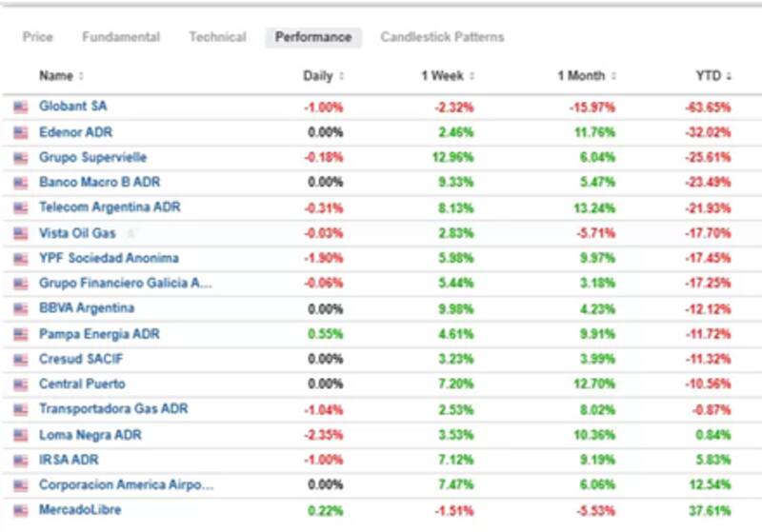Open the YPF Sociedad Anonima link
The width and height of the screenshot is (762, 532).
click(109, 258)
